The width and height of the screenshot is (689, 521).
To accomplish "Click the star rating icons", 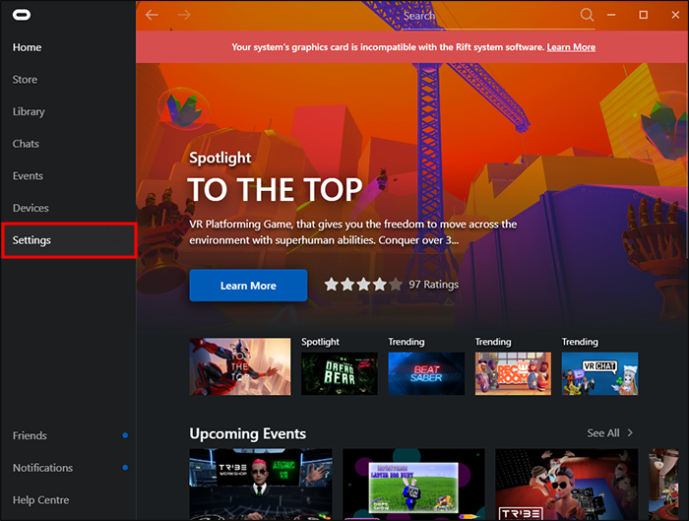I will pyautogui.click(x=363, y=285).
